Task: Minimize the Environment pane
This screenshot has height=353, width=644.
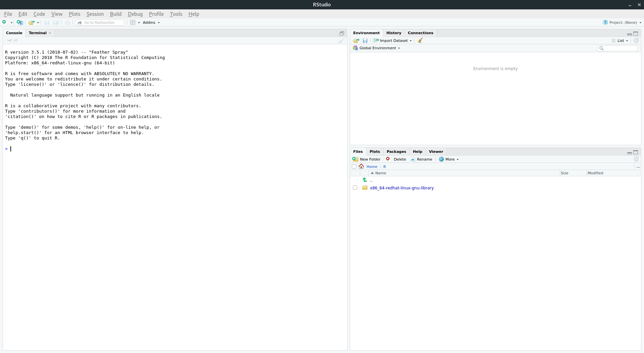Action: (x=630, y=34)
